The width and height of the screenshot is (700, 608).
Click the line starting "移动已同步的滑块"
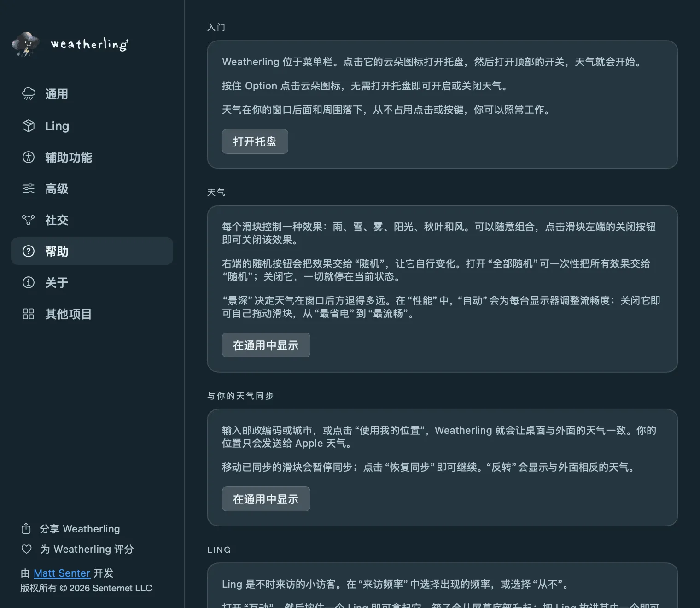(429, 467)
